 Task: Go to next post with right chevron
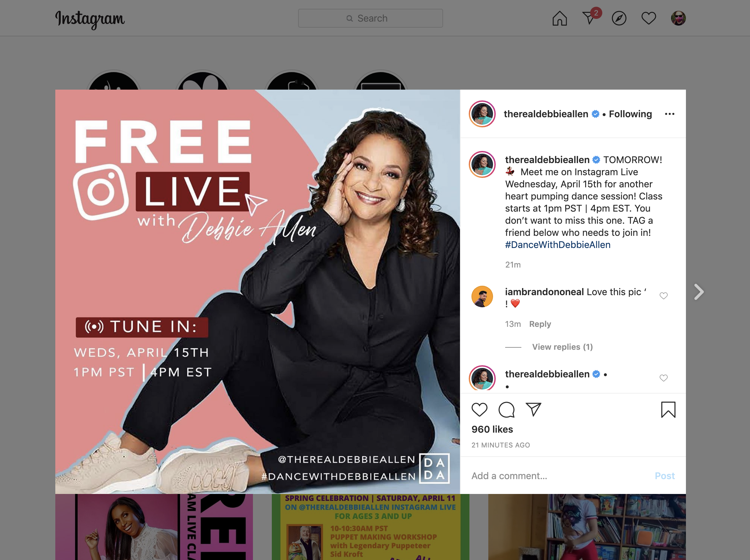coord(698,292)
